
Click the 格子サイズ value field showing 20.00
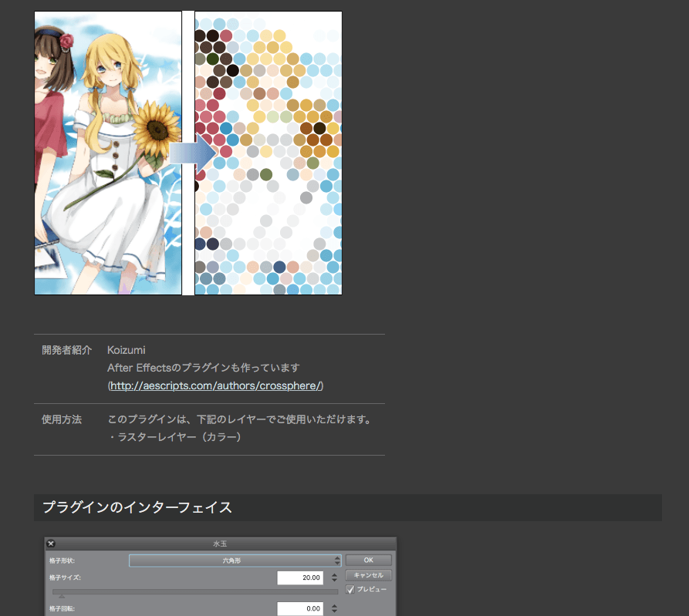point(300,577)
